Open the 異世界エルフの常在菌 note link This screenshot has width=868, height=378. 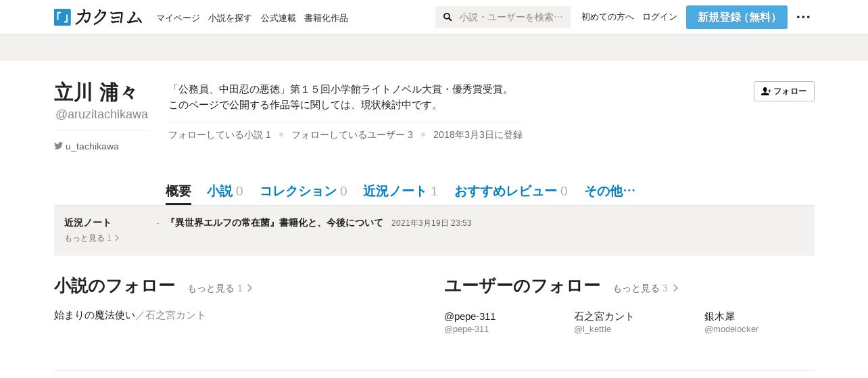[275, 222]
